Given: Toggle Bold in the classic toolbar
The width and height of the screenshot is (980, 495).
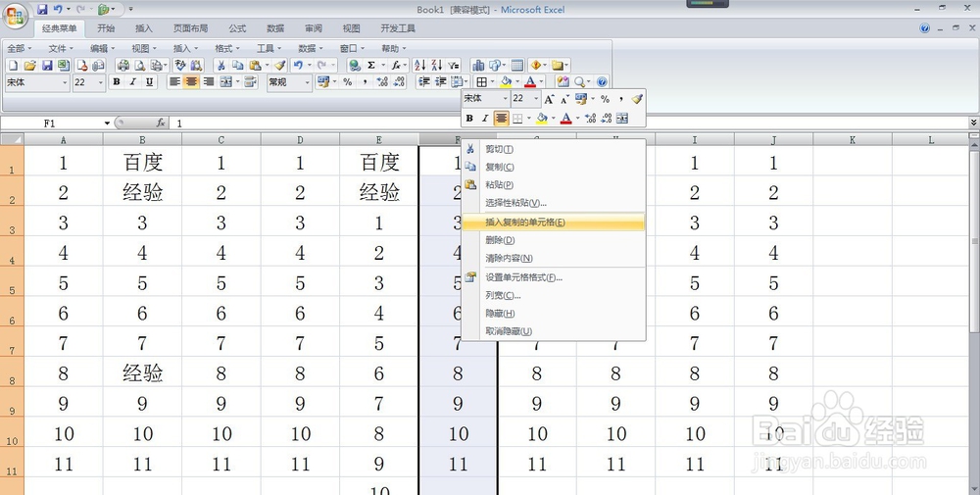Looking at the screenshot, I should [x=117, y=82].
